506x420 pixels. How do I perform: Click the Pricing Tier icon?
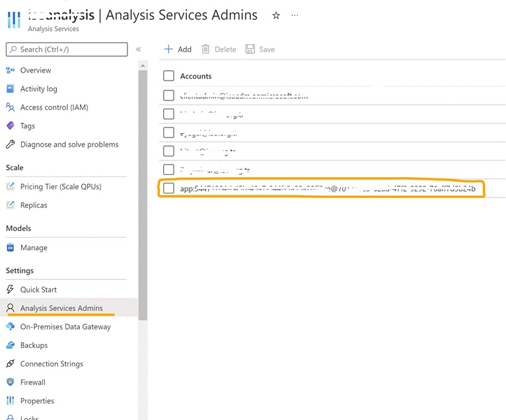click(x=10, y=187)
